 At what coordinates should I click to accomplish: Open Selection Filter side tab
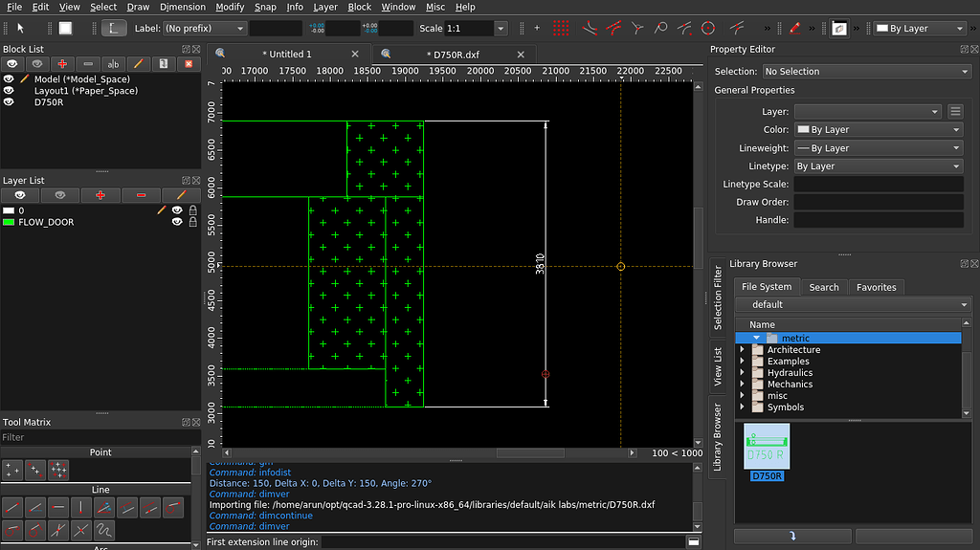tap(718, 297)
